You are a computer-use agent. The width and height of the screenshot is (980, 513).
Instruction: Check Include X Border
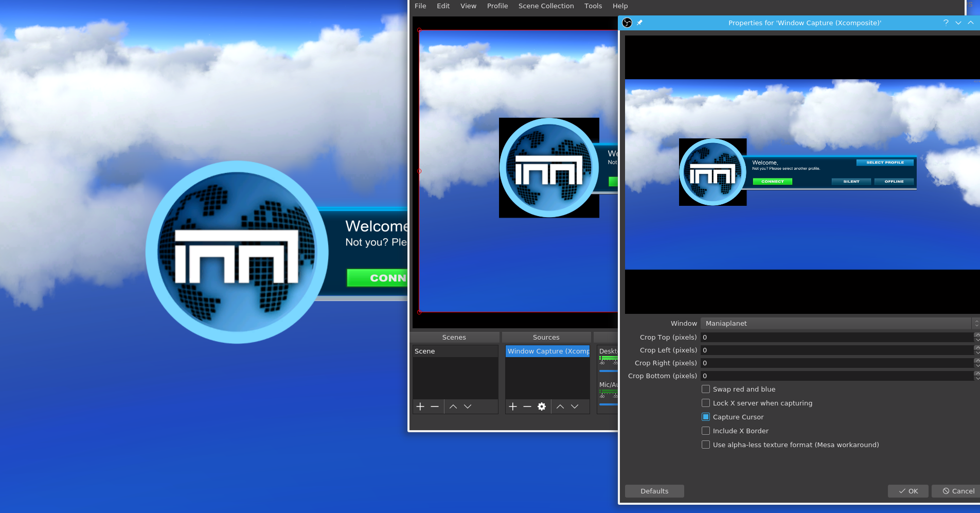click(706, 431)
